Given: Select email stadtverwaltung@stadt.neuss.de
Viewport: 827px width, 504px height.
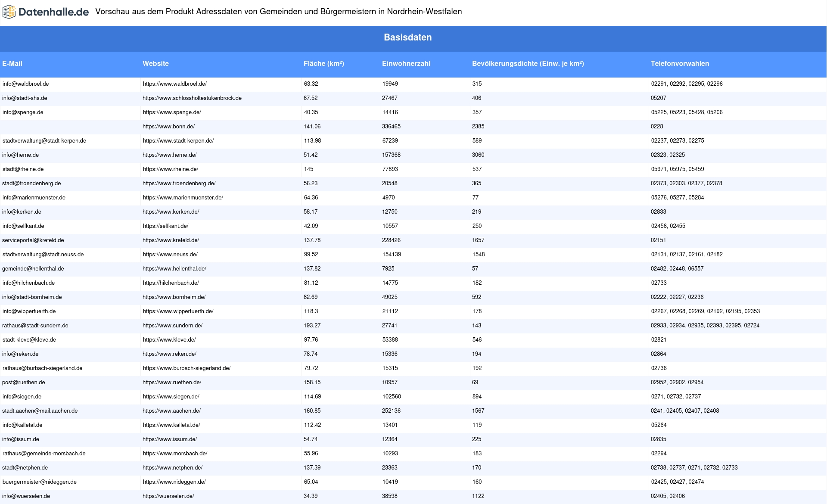Looking at the screenshot, I should click(x=43, y=255).
